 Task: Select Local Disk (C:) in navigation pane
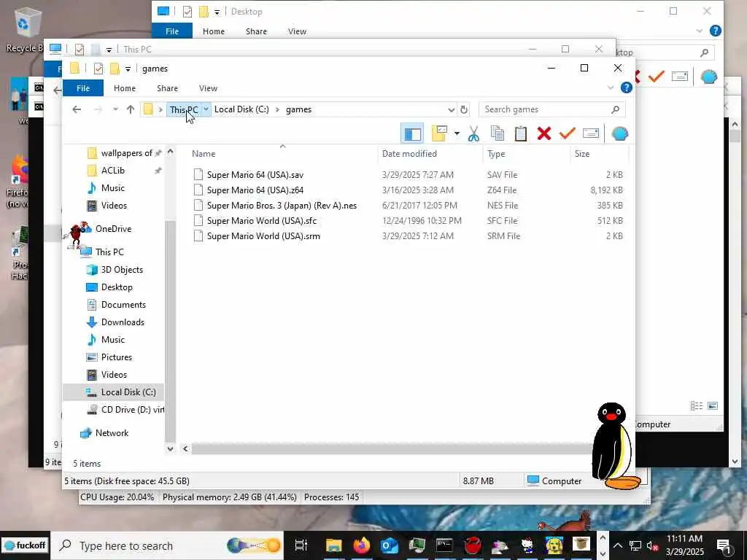click(x=128, y=392)
